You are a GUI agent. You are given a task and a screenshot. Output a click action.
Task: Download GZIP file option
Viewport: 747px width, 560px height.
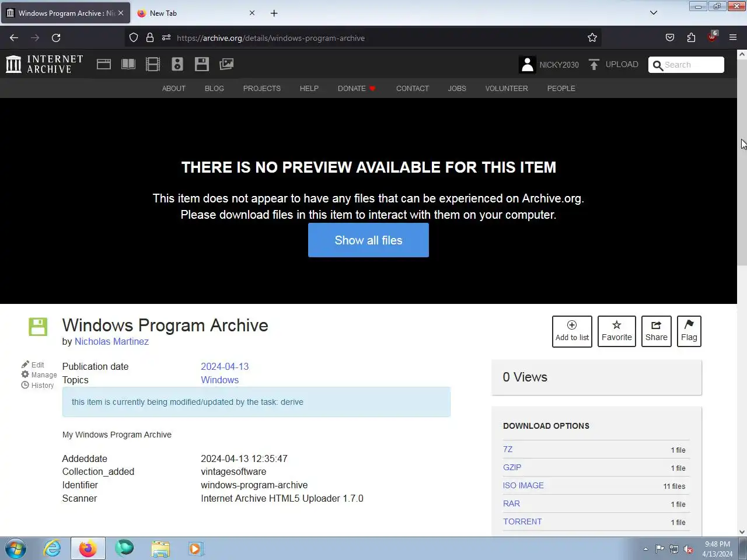(x=512, y=467)
